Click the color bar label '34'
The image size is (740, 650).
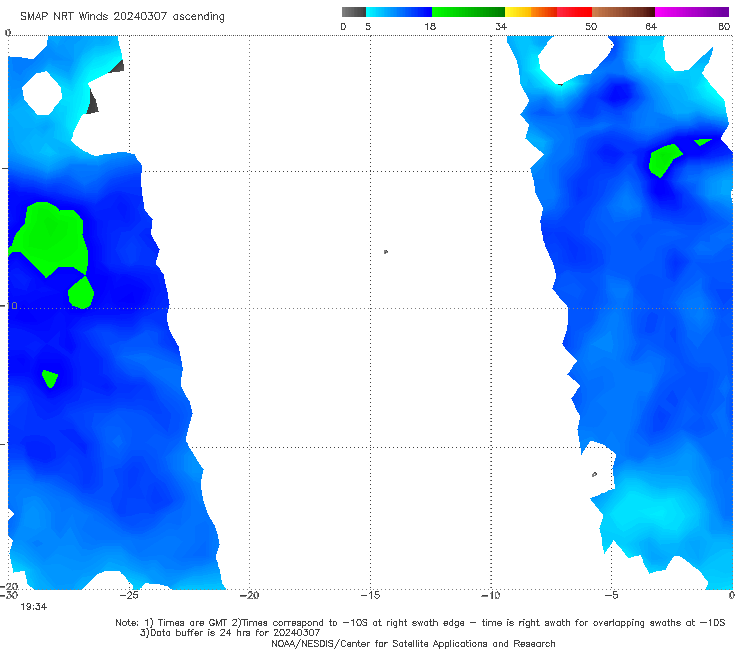501,26
